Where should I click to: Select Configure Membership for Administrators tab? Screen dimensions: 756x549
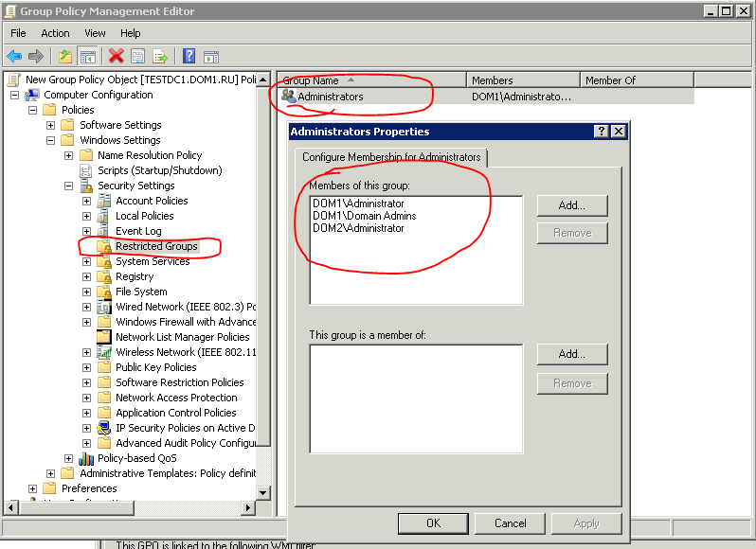pos(391,157)
